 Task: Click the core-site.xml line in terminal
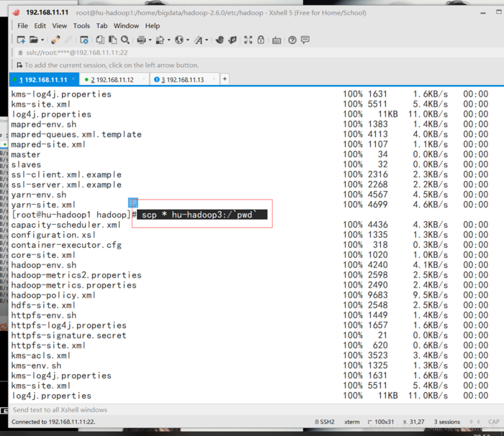pos(43,255)
